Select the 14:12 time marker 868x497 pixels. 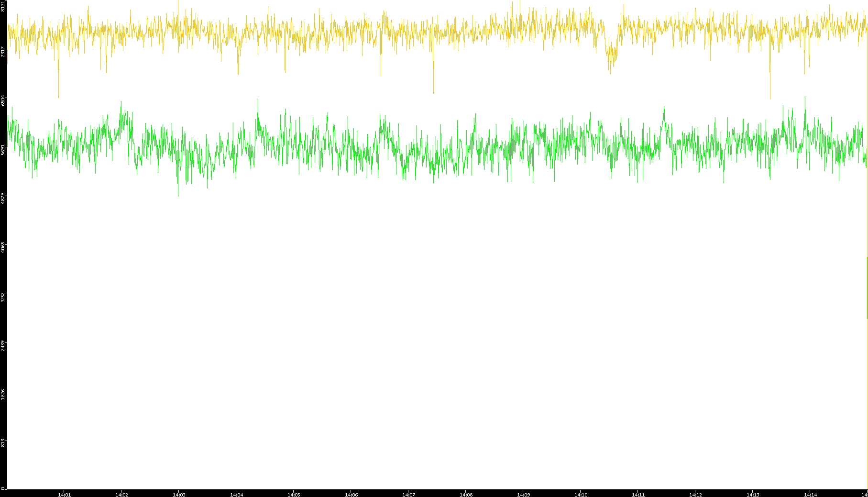pos(695,495)
